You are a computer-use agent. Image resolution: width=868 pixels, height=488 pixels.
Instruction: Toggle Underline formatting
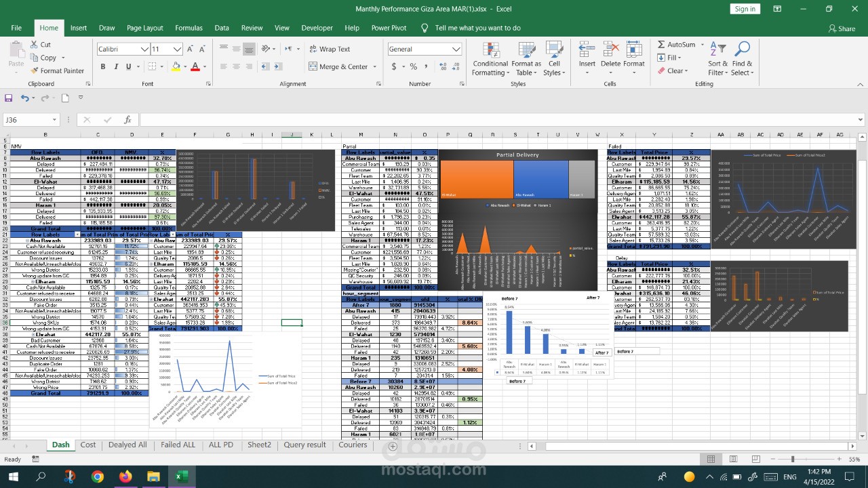[128, 66]
